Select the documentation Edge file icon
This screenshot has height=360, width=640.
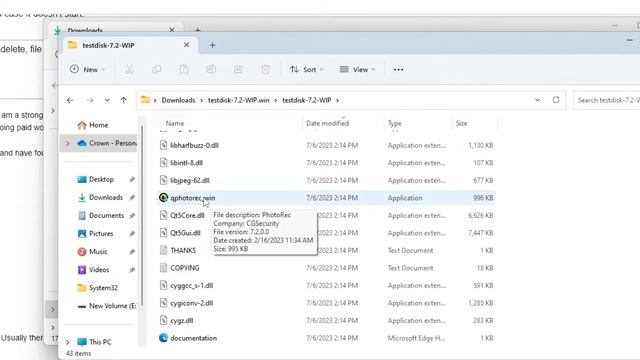[163, 338]
